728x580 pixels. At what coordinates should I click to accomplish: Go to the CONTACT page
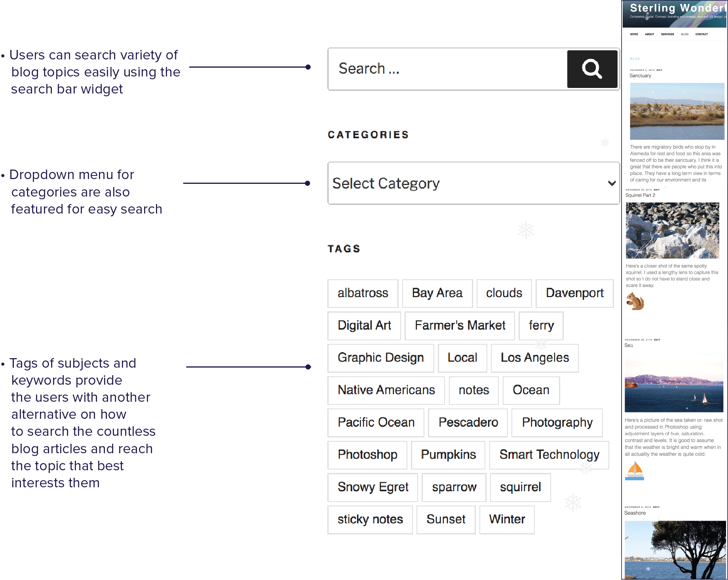coord(701,34)
